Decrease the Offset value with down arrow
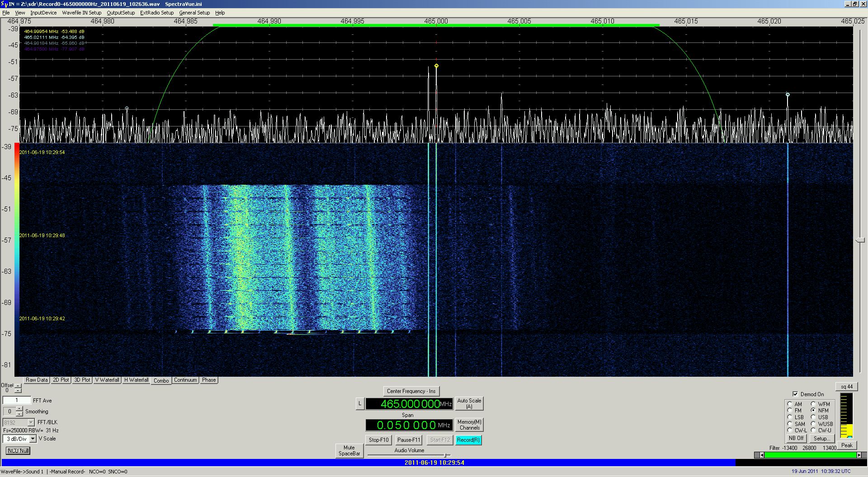This screenshot has height=477, width=868. tap(18, 390)
